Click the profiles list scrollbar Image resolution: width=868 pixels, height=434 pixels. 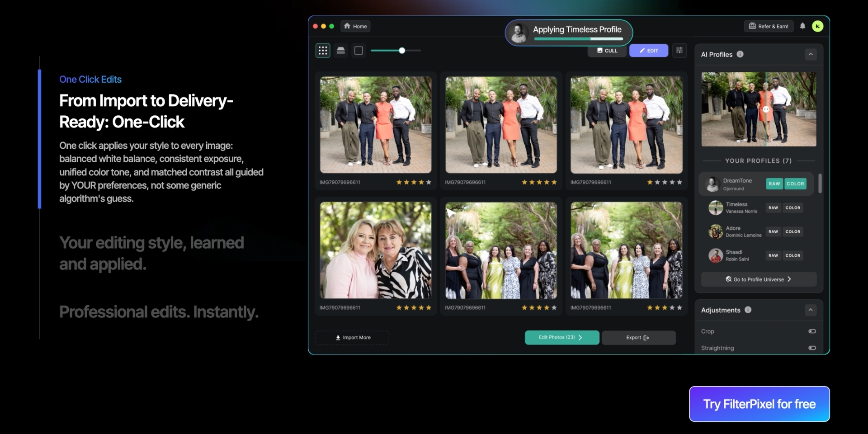(x=820, y=184)
